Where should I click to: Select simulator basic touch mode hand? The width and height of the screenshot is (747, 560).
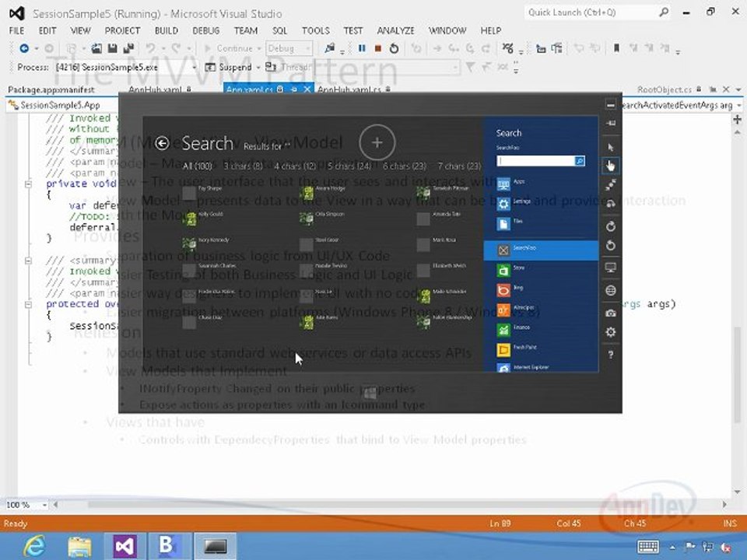(x=611, y=166)
